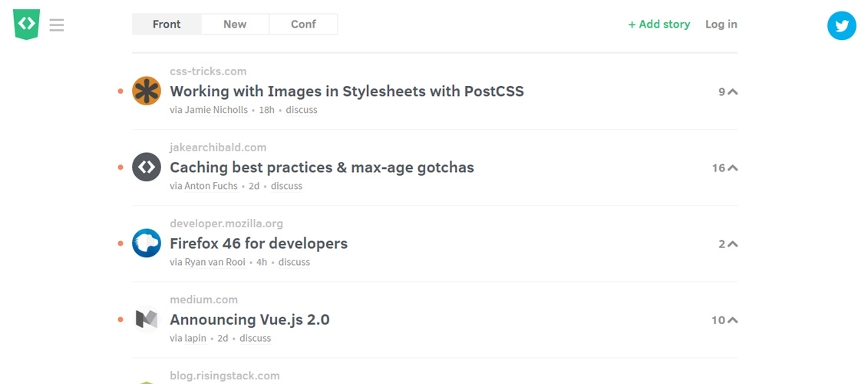
Task: Select the Front tab
Action: pyautogui.click(x=167, y=25)
